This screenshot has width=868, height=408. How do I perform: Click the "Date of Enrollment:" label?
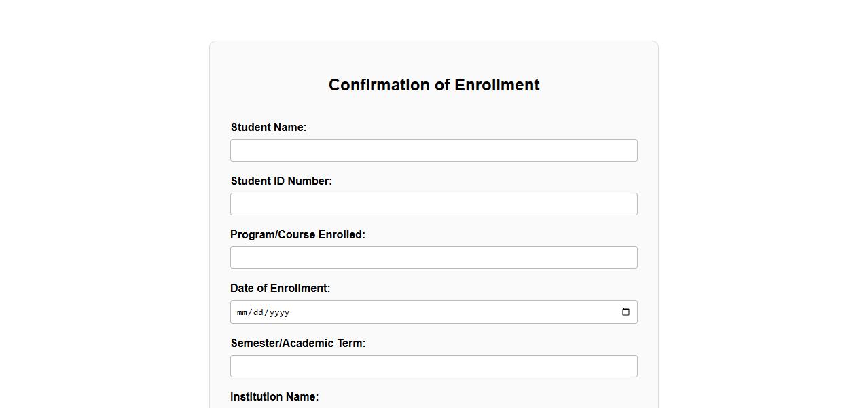(x=280, y=289)
